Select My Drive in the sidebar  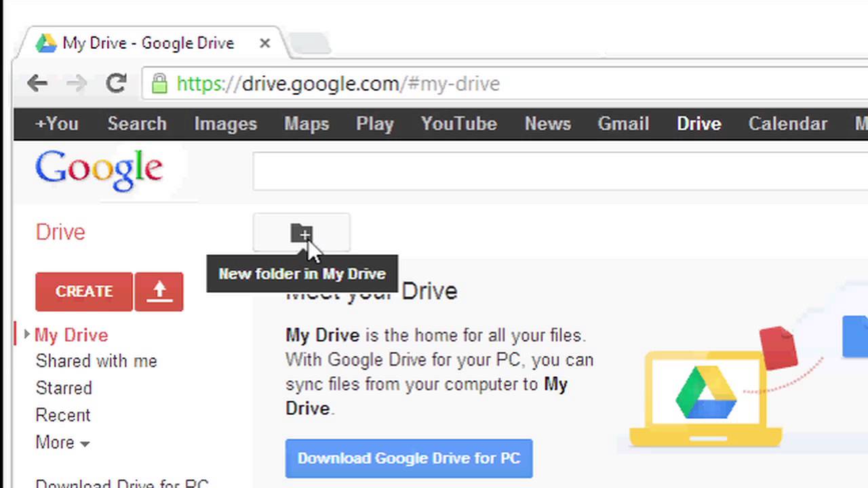(71, 335)
